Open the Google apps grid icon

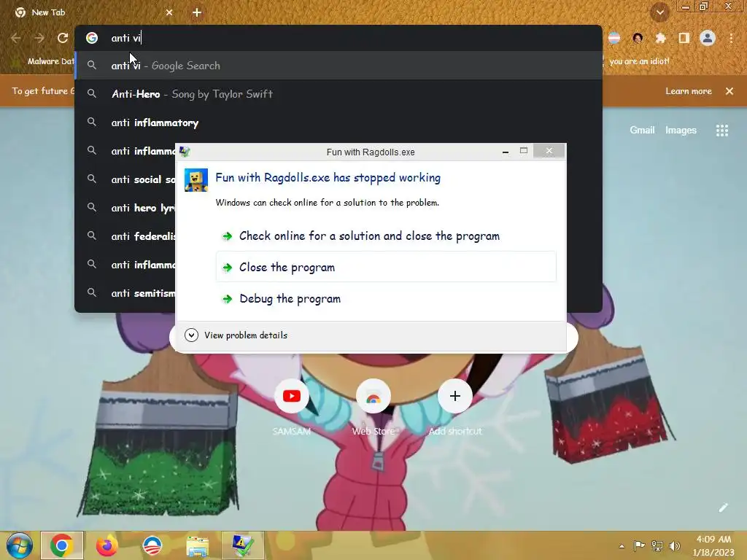click(722, 131)
